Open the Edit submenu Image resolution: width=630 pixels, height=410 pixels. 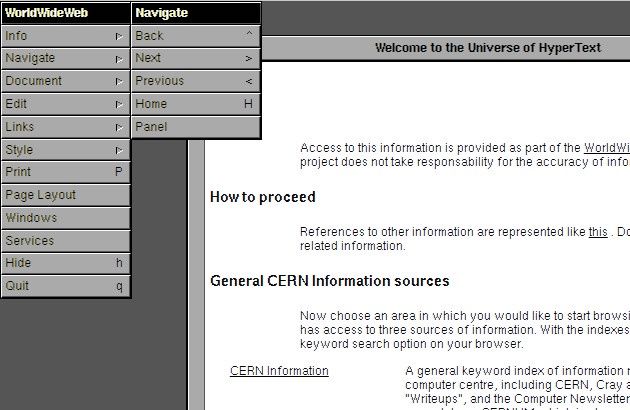tap(65, 104)
